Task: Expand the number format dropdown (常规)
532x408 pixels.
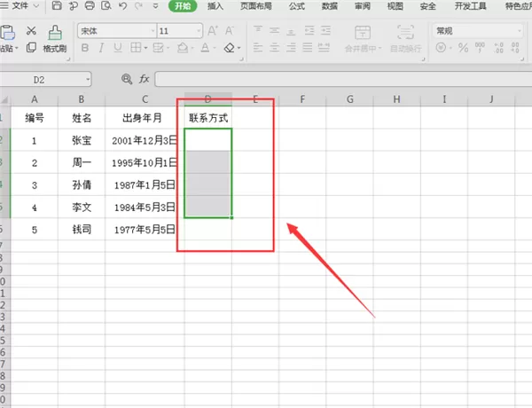Action: [478, 31]
